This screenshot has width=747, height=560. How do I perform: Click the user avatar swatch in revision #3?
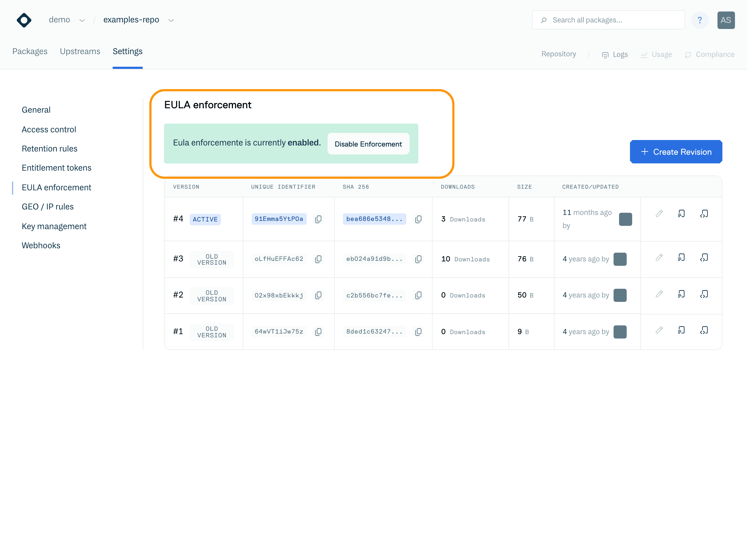coord(620,259)
